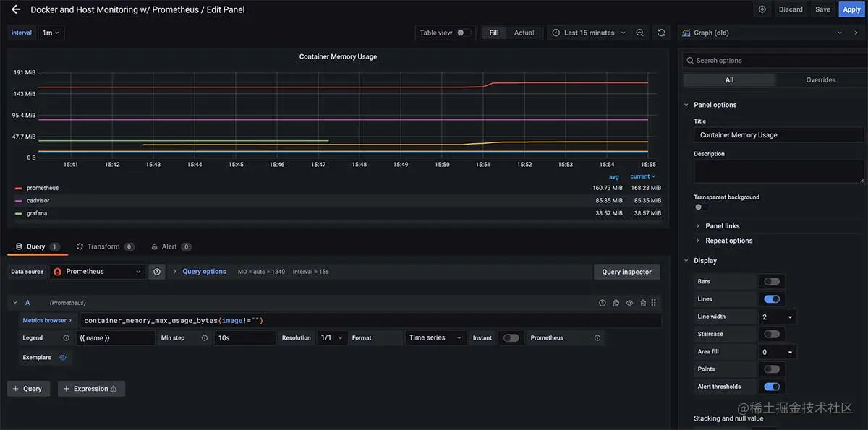The height and width of the screenshot is (430, 868).
Task: Click the Apply button
Action: point(851,9)
